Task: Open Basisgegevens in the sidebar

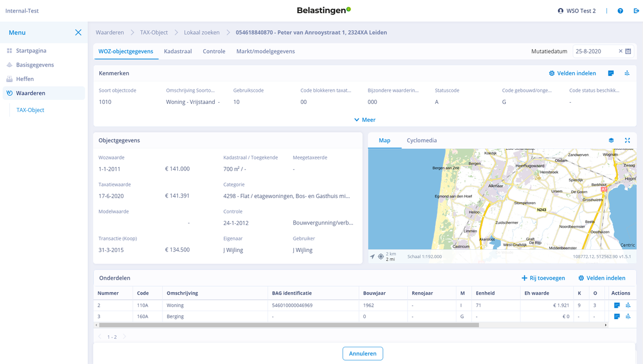Action: [44, 65]
